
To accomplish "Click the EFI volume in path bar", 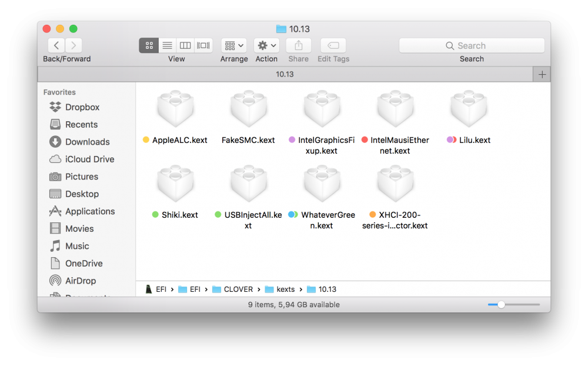I will click(x=156, y=289).
